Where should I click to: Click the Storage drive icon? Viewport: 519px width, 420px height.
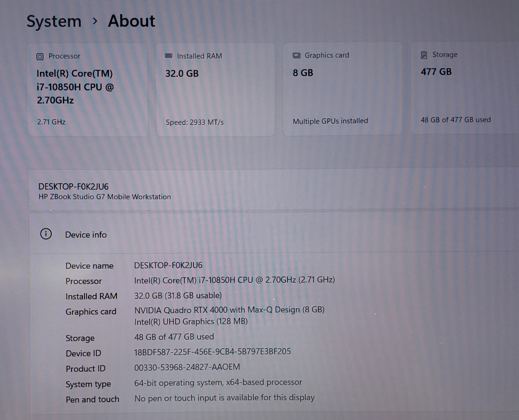click(424, 55)
